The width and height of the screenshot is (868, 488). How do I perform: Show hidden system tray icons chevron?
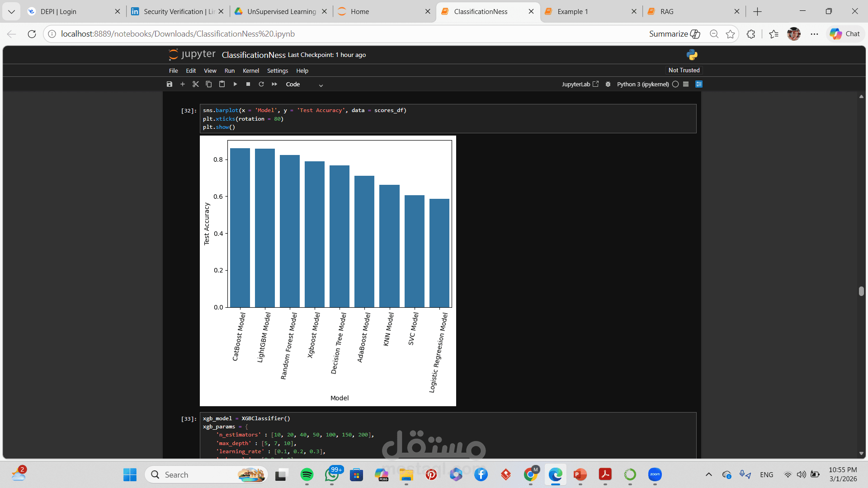click(x=709, y=474)
